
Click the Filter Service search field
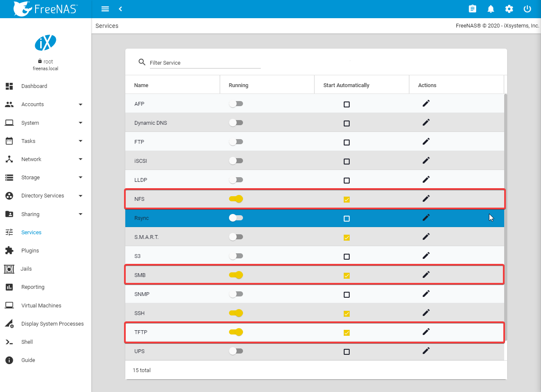205,63
